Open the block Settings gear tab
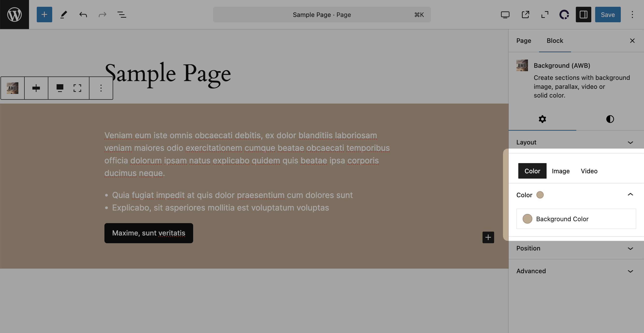Screen dimensions: 644x333 click(542, 119)
